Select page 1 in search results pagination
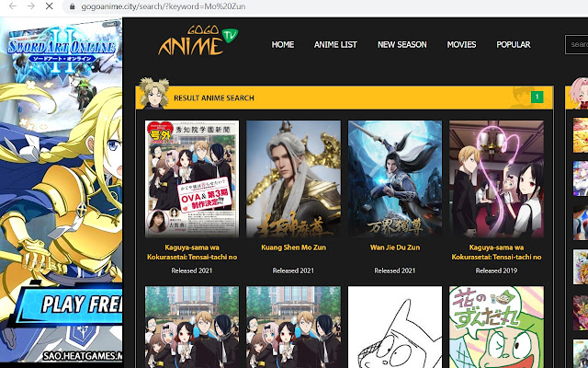The height and width of the screenshot is (368, 588). click(x=537, y=98)
